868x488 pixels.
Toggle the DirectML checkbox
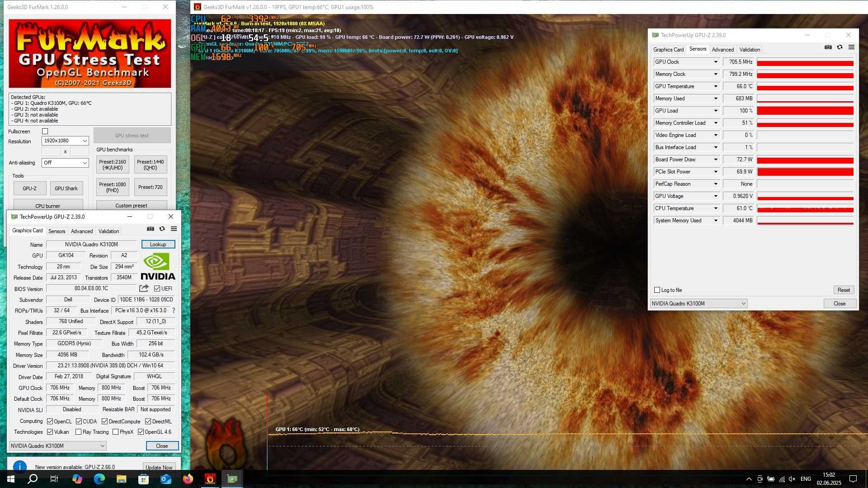pyautogui.click(x=148, y=421)
